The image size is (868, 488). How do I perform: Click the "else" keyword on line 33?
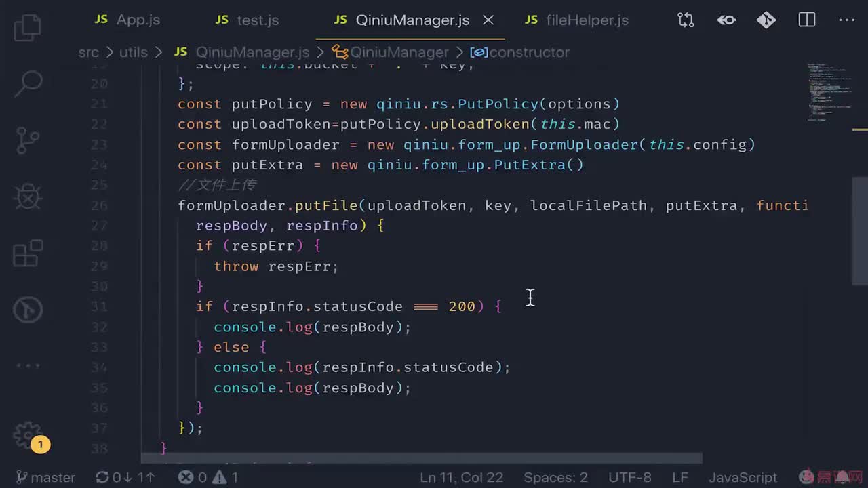click(231, 347)
